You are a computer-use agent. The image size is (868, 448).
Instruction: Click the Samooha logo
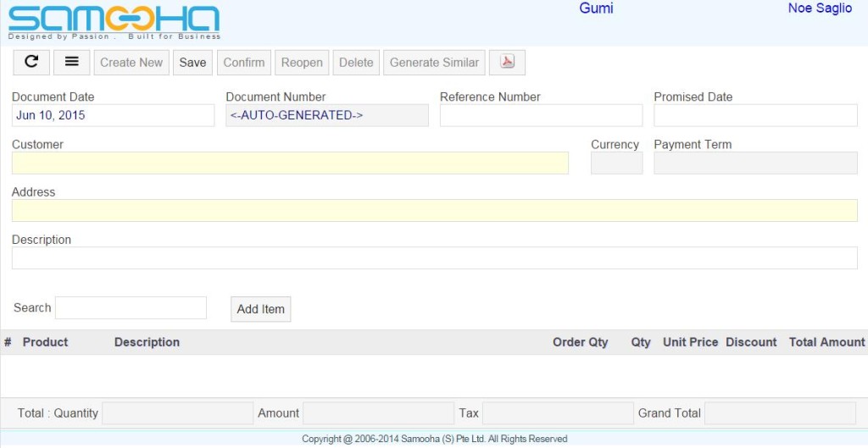pyautogui.click(x=114, y=23)
